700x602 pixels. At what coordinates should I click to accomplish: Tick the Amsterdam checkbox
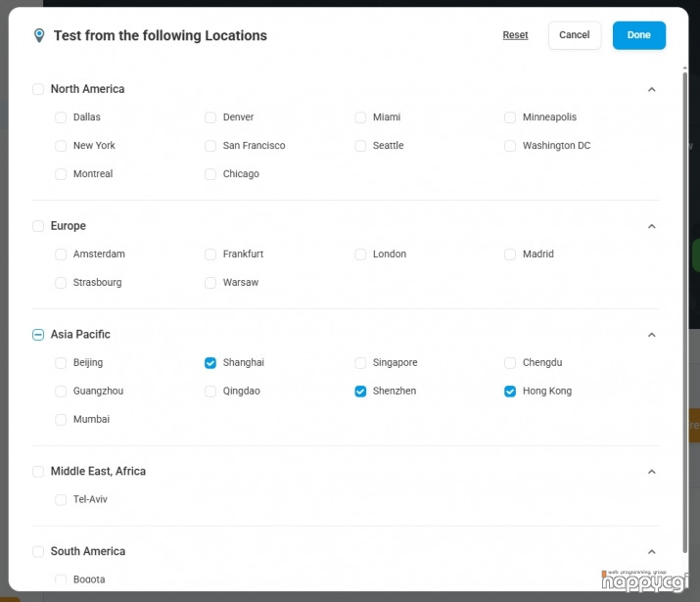61,255
